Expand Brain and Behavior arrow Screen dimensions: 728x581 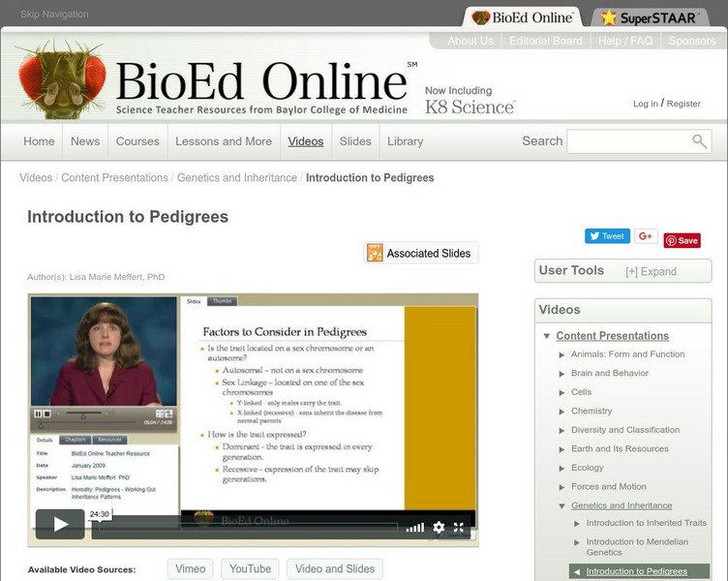(561, 374)
